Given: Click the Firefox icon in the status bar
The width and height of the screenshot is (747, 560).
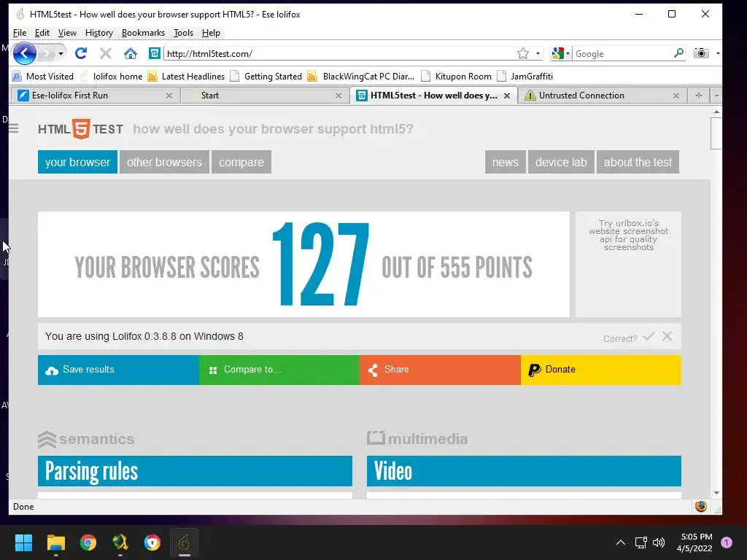Looking at the screenshot, I should pyautogui.click(x=701, y=506).
